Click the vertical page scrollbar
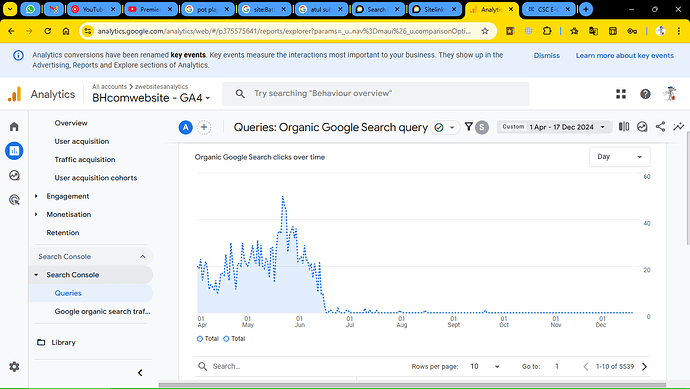The width and height of the screenshot is (690, 389). 688,188
